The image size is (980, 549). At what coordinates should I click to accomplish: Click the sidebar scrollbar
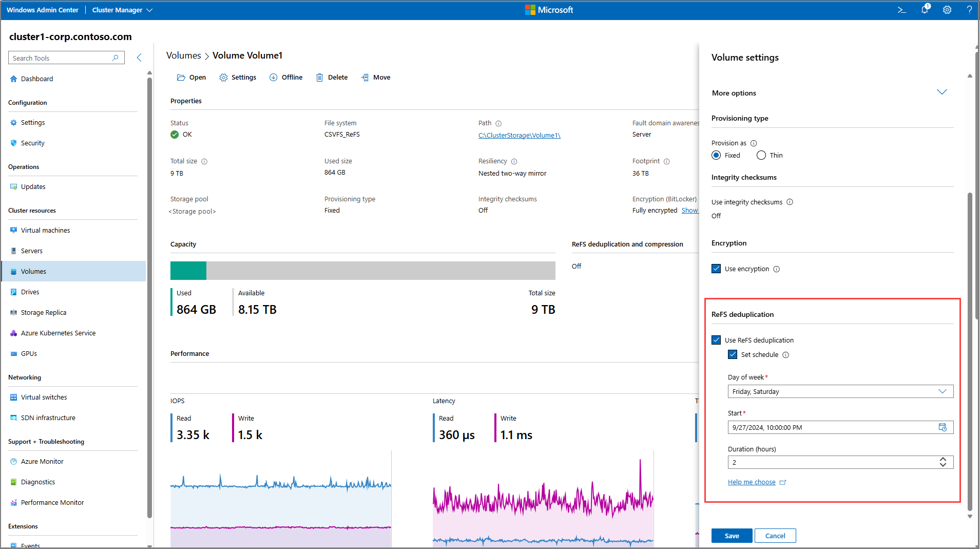click(149, 297)
